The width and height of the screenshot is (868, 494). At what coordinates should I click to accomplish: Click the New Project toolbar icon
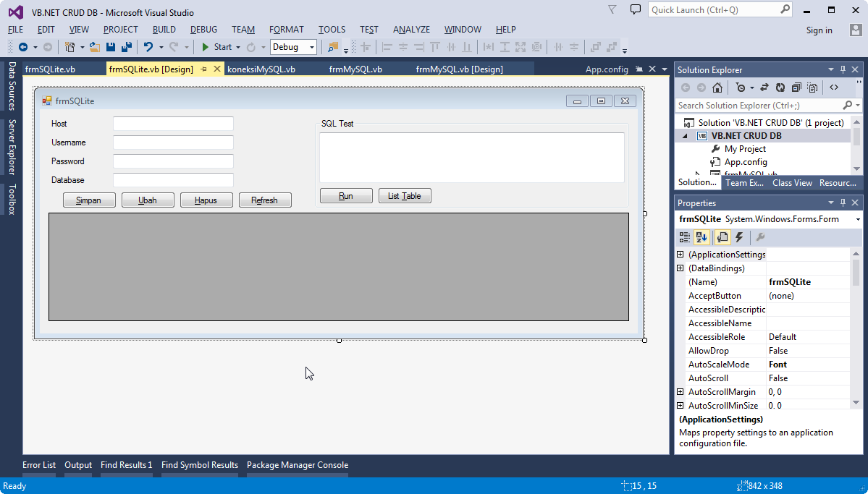pos(69,47)
